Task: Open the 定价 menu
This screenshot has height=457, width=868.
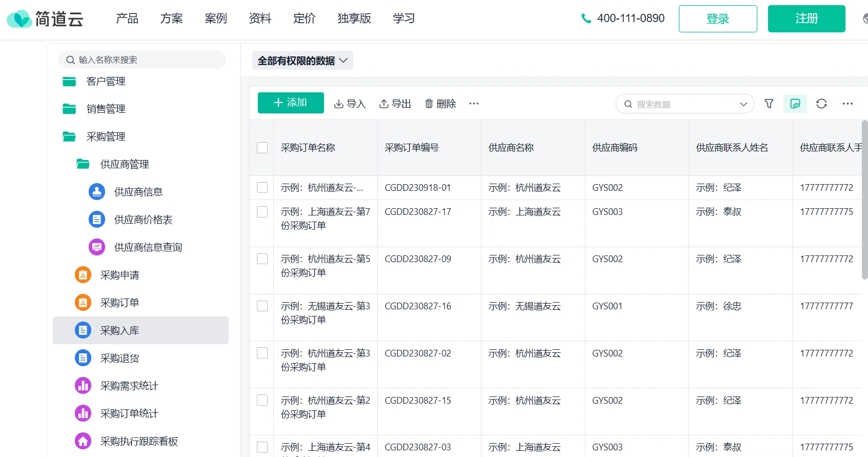Action: click(x=305, y=18)
